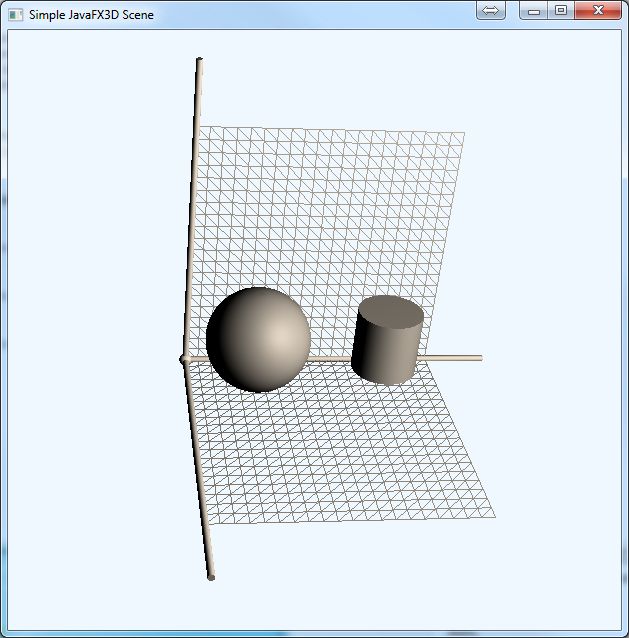Click the double-arrow button in title bar

click(491, 10)
